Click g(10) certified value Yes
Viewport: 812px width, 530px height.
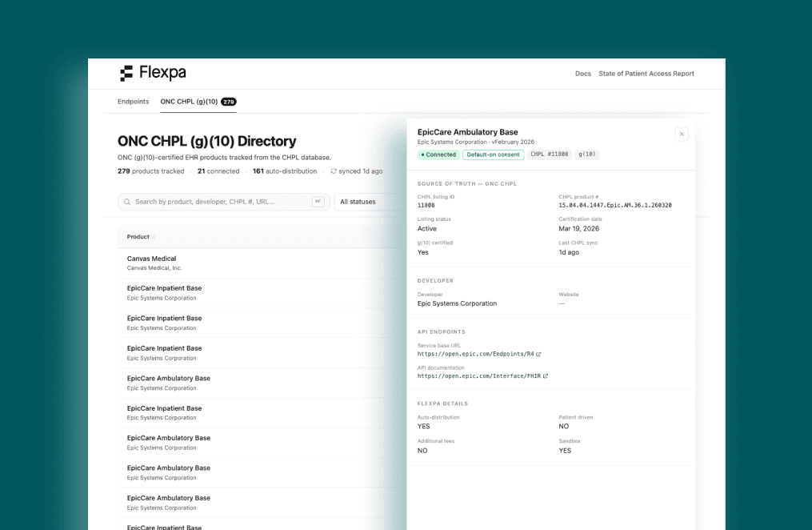tap(422, 252)
